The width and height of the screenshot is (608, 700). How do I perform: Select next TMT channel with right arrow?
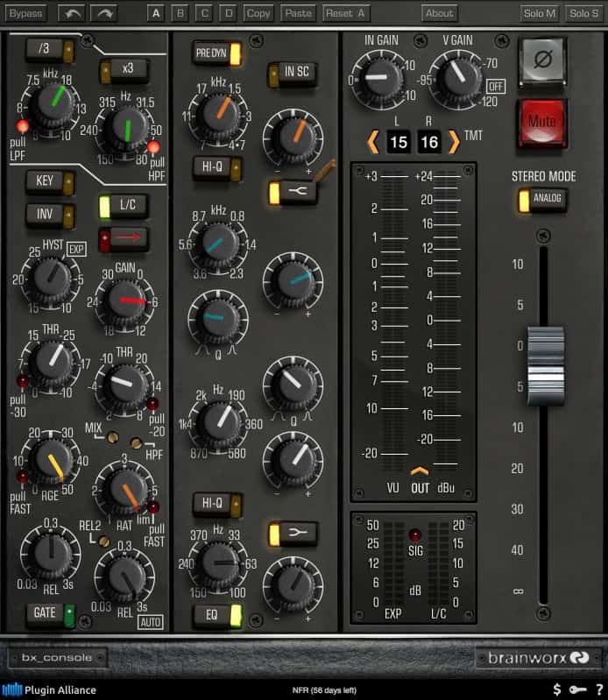454,142
